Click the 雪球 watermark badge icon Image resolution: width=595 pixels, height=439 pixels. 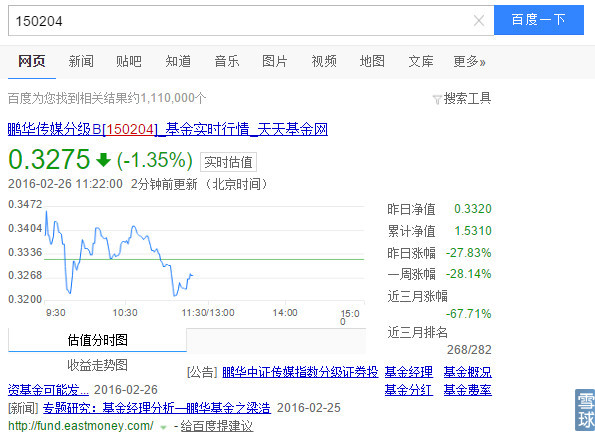(585, 410)
